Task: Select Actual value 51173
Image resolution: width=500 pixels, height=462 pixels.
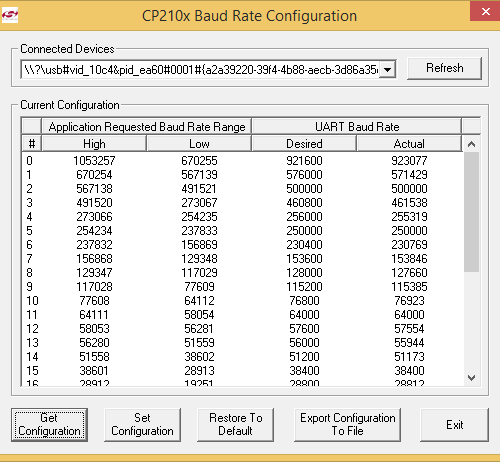Action: click(409, 357)
